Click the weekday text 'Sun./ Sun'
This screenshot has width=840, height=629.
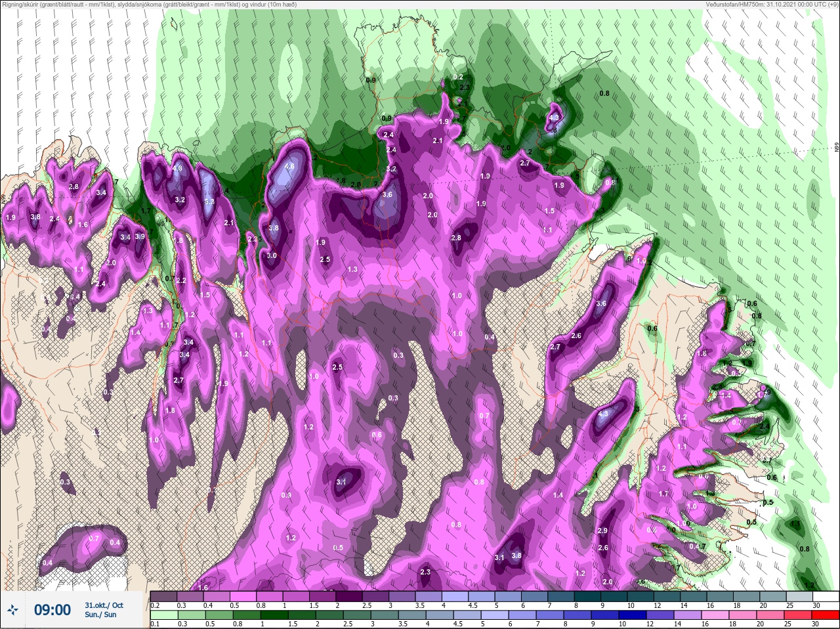pos(100,615)
